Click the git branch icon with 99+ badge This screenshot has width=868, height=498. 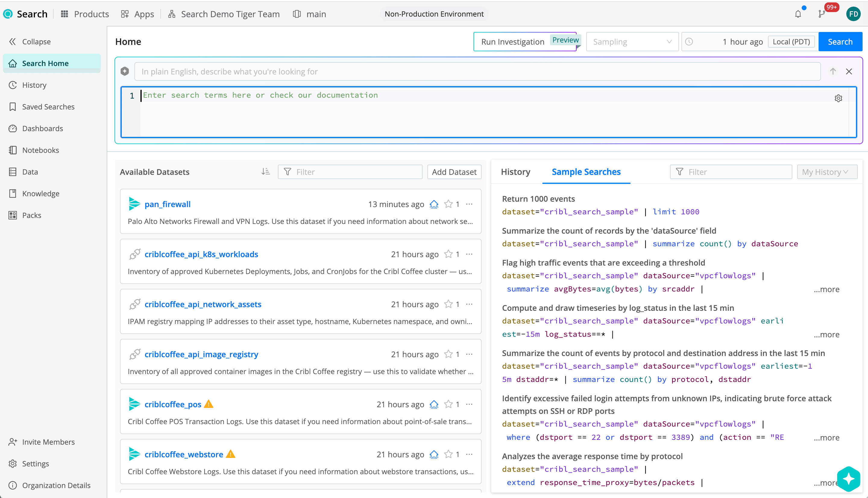822,14
